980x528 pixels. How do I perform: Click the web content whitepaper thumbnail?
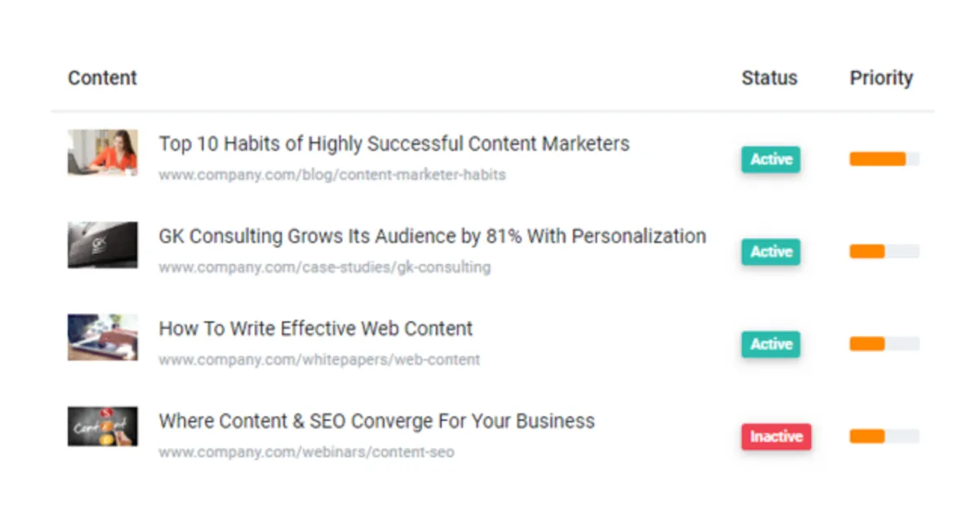(x=102, y=337)
